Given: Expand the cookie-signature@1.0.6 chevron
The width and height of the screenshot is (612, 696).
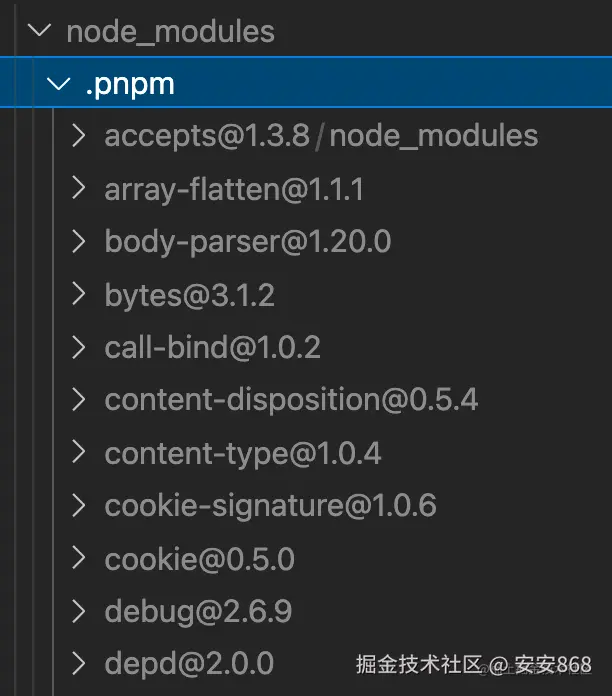Looking at the screenshot, I should click(x=80, y=505).
